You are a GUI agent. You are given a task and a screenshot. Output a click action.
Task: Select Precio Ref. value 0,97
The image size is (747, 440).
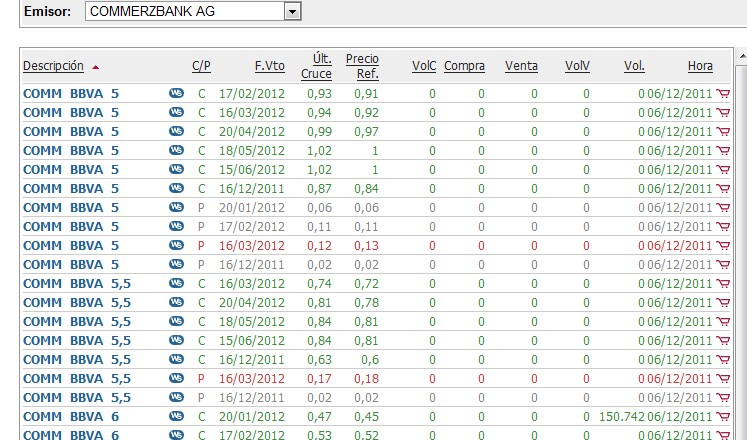[x=366, y=132]
